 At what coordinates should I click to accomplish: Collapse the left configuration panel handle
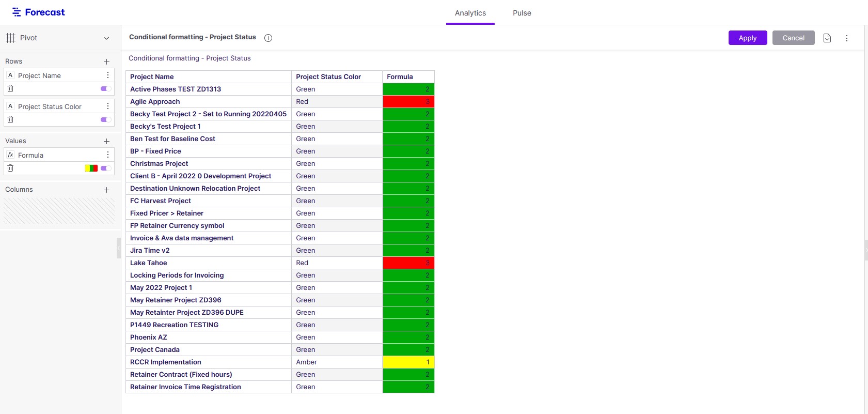[x=119, y=248]
